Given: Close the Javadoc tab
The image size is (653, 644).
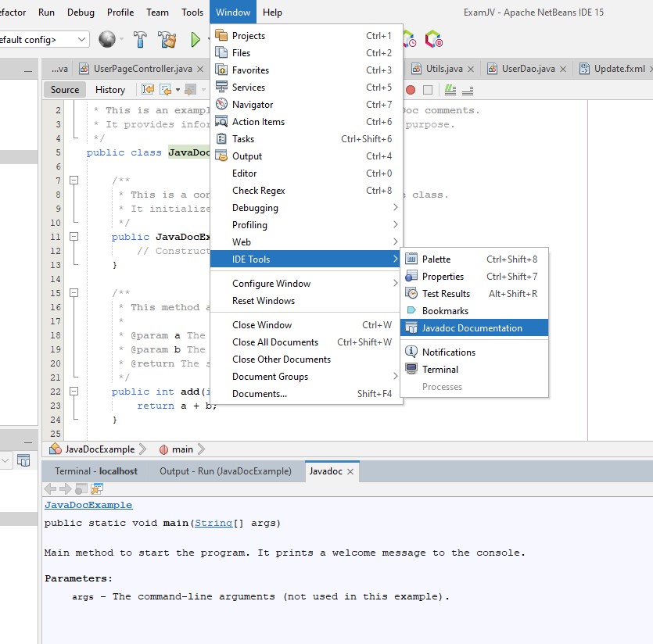Looking at the screenshot, I should [352, 471].
